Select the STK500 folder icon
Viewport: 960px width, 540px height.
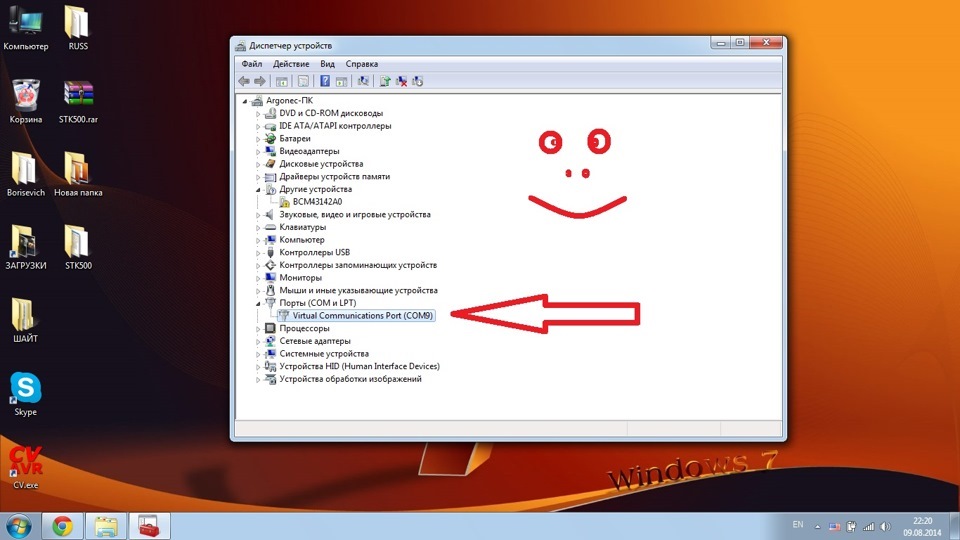[78, 247]
